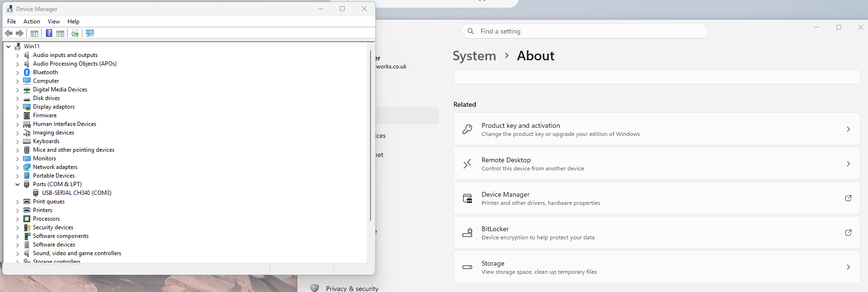
Task: Go back using the toolbar Back arrow
Action: (9, 33)
